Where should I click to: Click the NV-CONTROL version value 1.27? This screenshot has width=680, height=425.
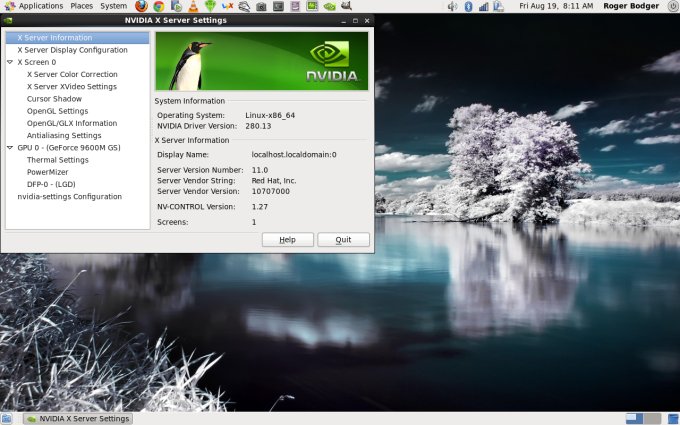point(260,207)
